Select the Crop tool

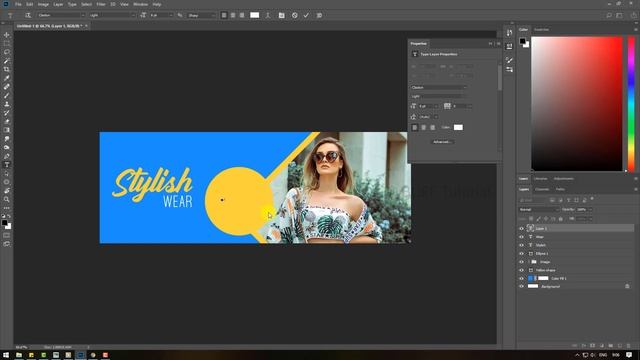[x=7, y=69]
